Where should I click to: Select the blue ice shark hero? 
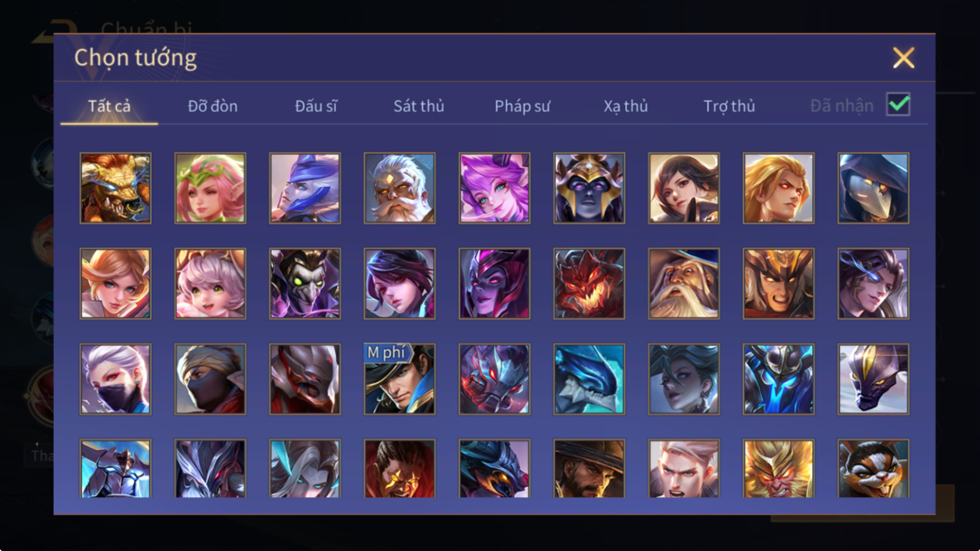[x=589, y=379]
